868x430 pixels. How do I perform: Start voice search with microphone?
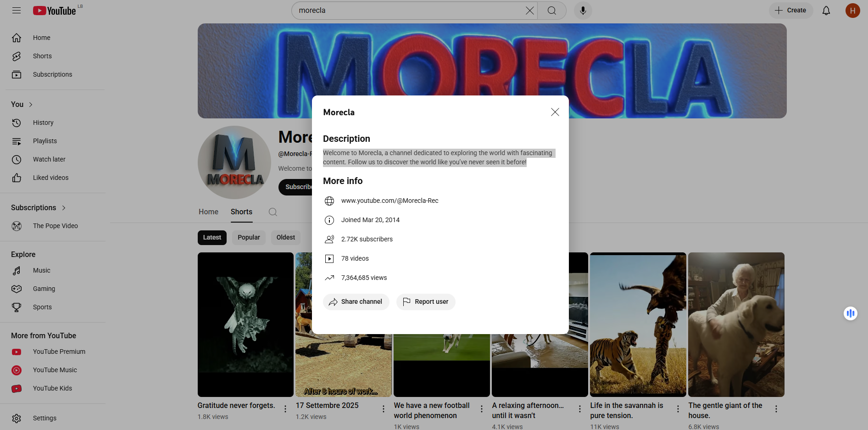point(583,11)
